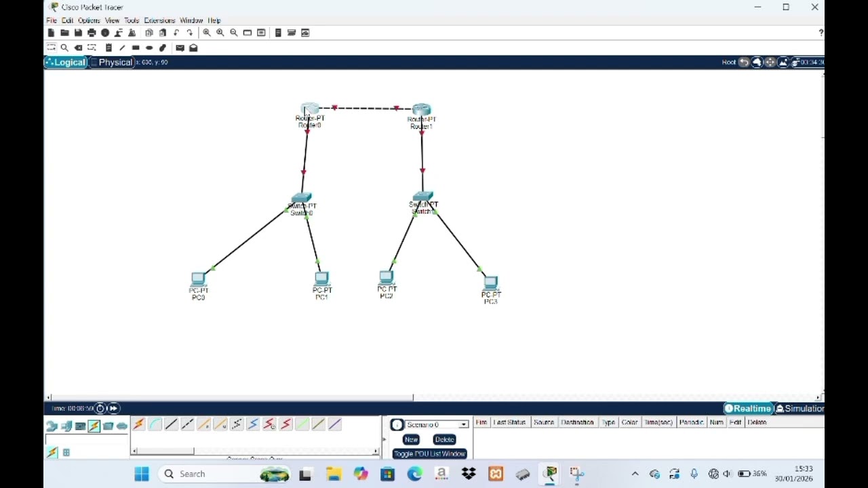The width and height of the screenshot is (868, 488).
Task: Choose the Draw Ellipse tool
Action: [149, 47]
